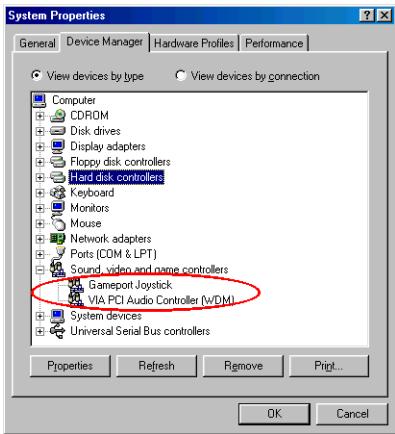The height and width of the screenshot is (434, 395).
Task: Expand the System devices node
Action: tap(40, 316)
